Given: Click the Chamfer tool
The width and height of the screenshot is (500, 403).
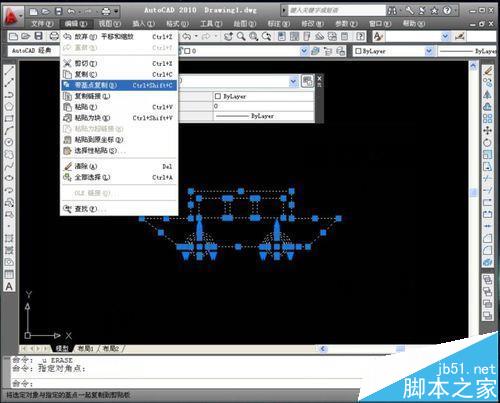Looking at the screenshot, I should [x=488, y=238].
